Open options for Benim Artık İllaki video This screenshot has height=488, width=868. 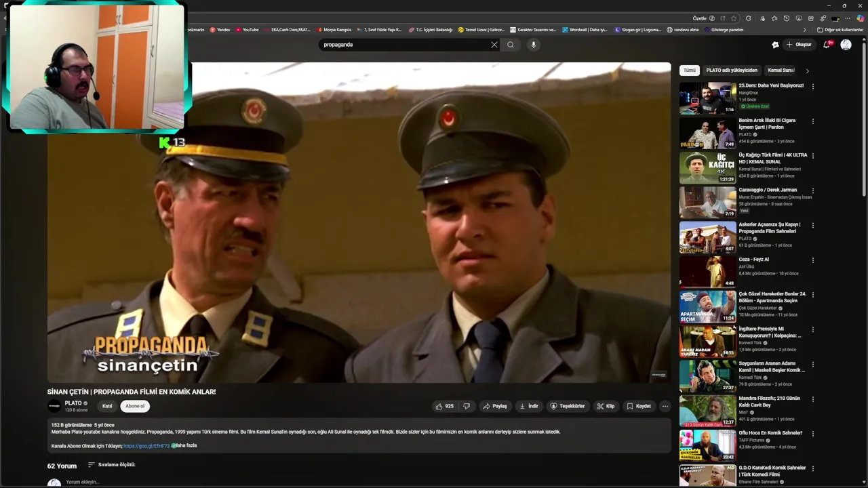coord(812,121)
